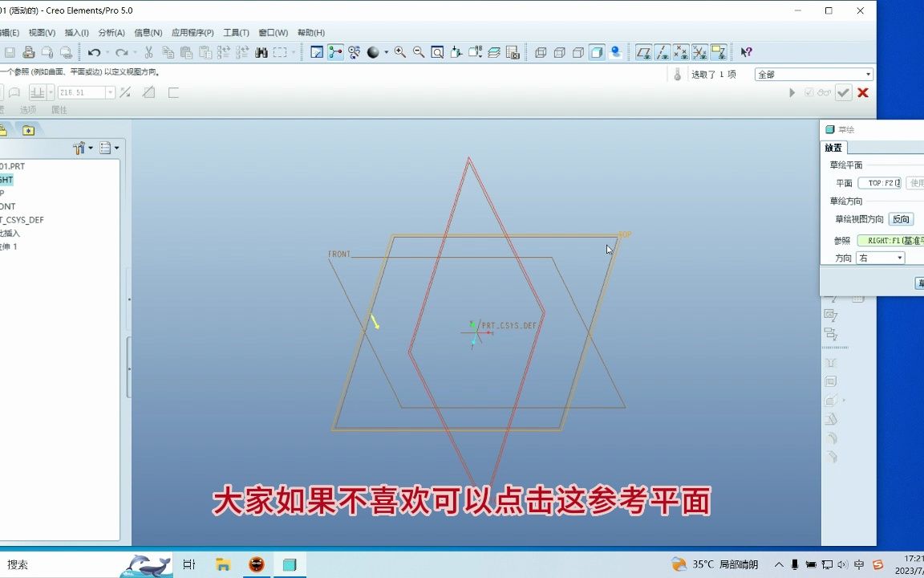Select the Zoom Out tool
Screen dimensions: 924x578
tap(417, 52)
